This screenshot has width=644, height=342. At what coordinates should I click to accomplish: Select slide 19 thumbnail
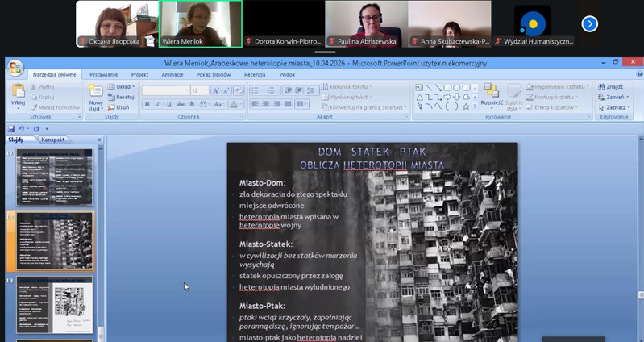55,305
